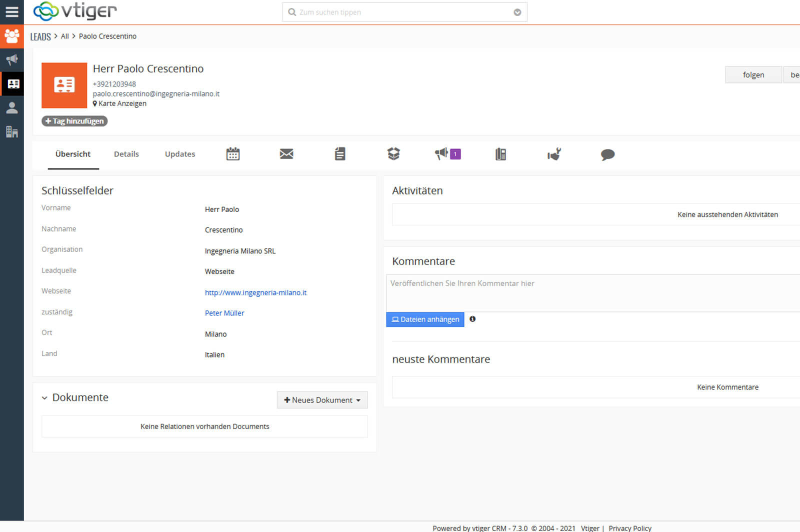Open the Organizations building sidebar icon
Screen dimensions: 800x532
(11, 132)
